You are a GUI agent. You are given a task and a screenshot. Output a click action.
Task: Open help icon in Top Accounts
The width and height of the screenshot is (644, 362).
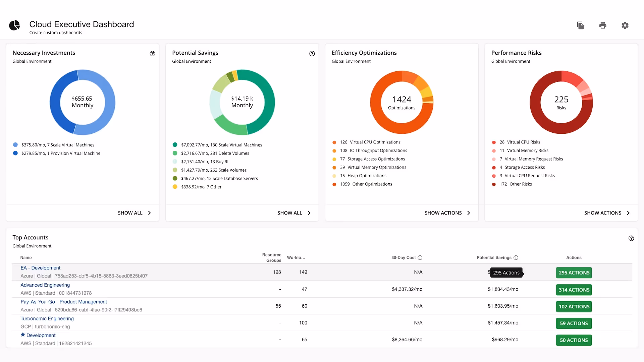coord(631,238)
